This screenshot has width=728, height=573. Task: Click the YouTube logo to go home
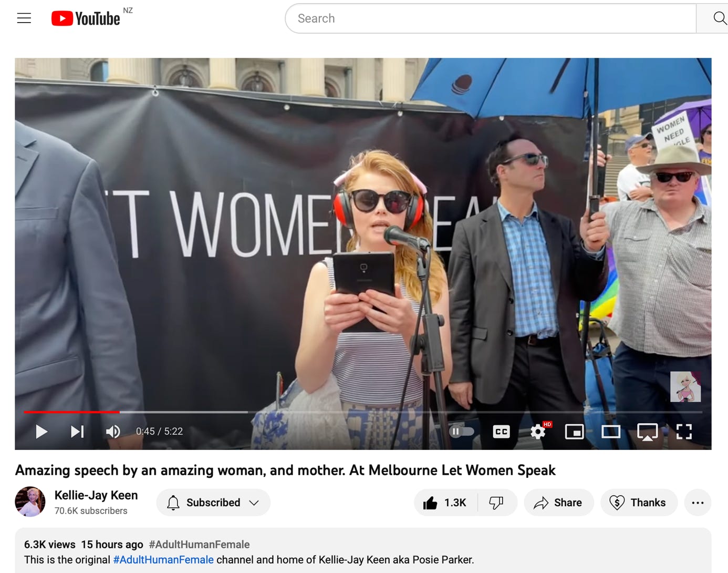(86, 18)
